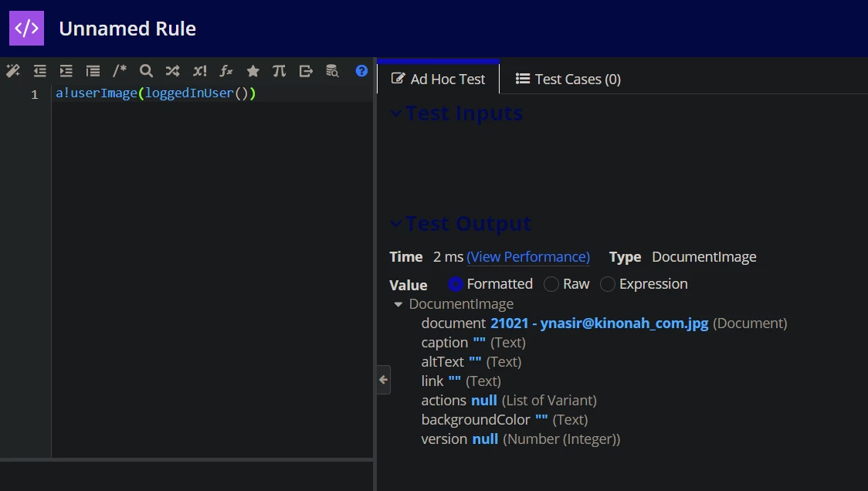Screen dimensions: 868x491
Task: Collapse test pane with arrow handle
Action: tap(384, 380)
